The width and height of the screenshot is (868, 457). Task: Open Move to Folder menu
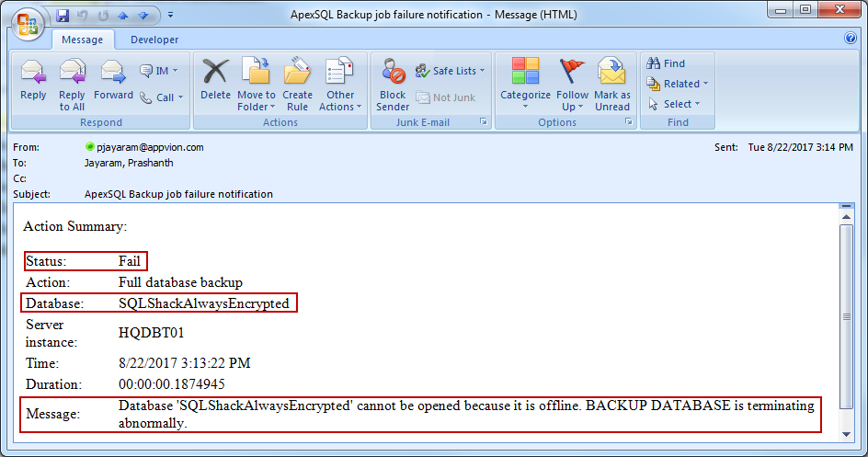coord(256,85)
